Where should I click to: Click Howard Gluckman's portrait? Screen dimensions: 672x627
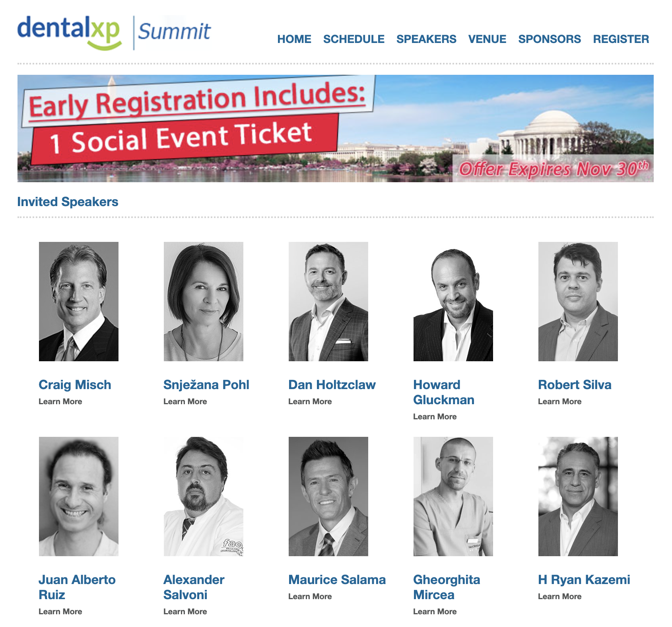tap(453, 302)
